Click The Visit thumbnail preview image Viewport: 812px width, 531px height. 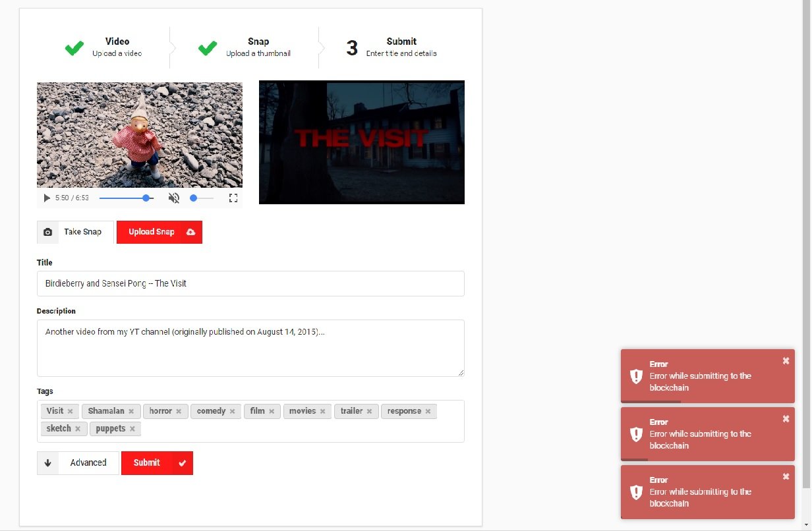click(362, 142)
